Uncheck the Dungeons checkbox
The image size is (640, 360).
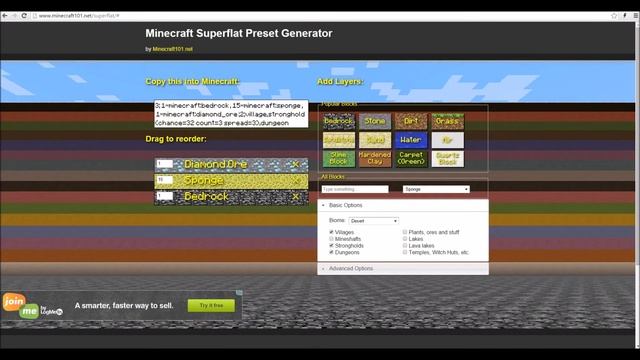[331, 252]
